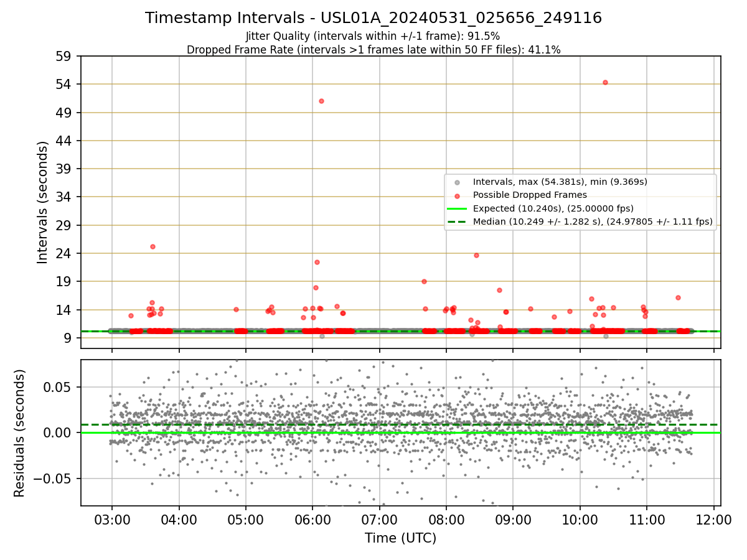Click the plot title 'Timestamp Intervals - USL01A_20240531_025656_249116'
The height and width of the screenshot is (560, 747).
point(374,18)
